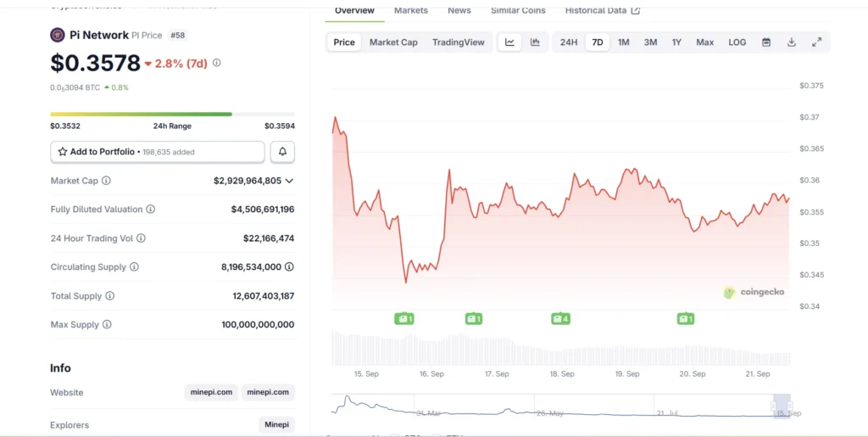Switch to the line chart view icon
The image size is (868, 437).
tap(509, 42)
